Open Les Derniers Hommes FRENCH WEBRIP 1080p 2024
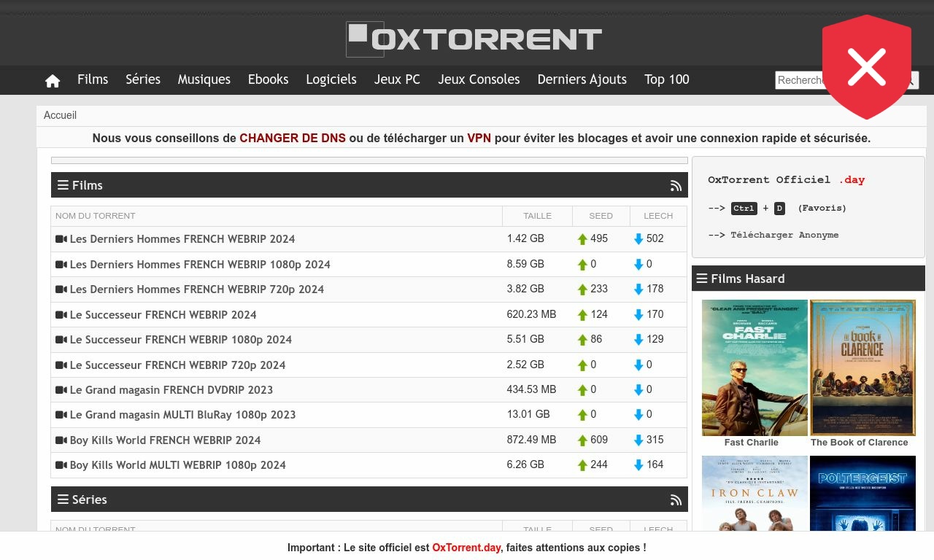This screenshot has width=934, height=560. pos(200,265)
